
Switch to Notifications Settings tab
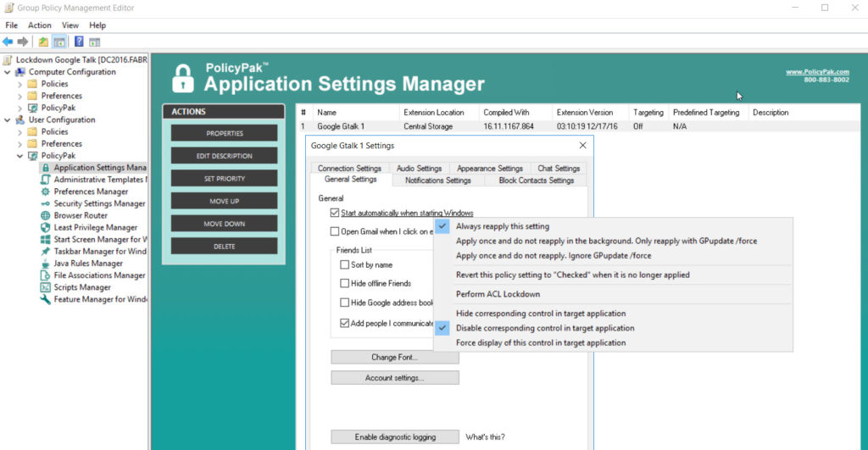438,181
